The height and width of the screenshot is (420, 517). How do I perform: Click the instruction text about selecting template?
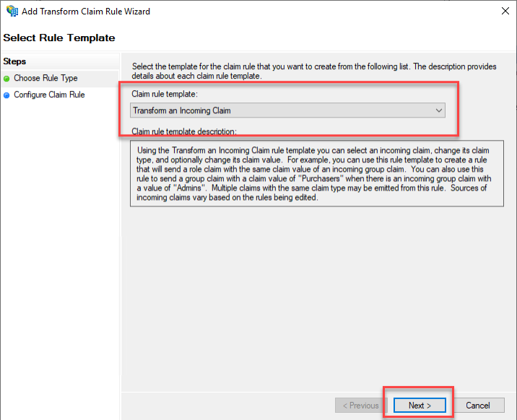point(314,71)
